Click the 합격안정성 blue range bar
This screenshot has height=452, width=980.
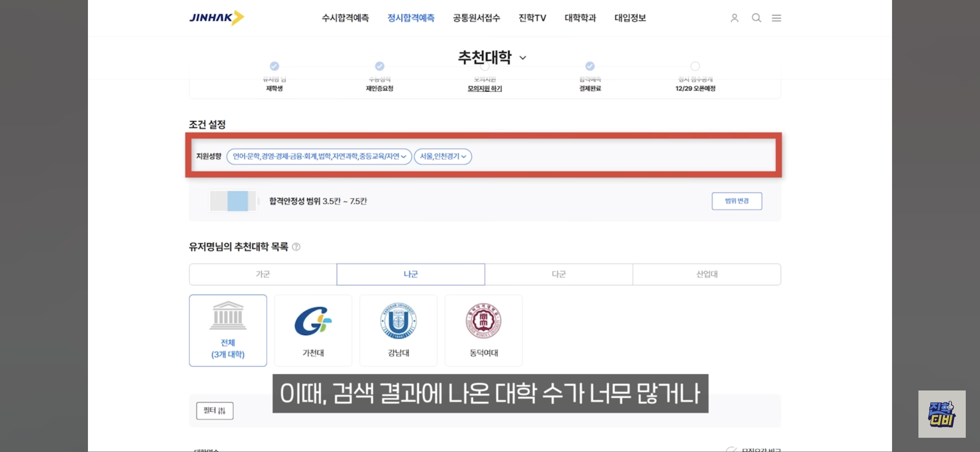click(x=237, y=201)
